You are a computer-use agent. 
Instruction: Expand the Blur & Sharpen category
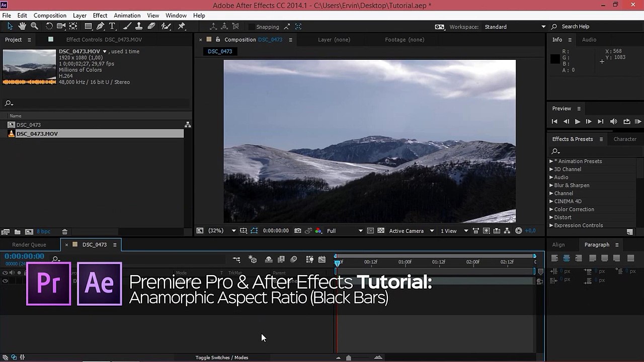point(551,186)
